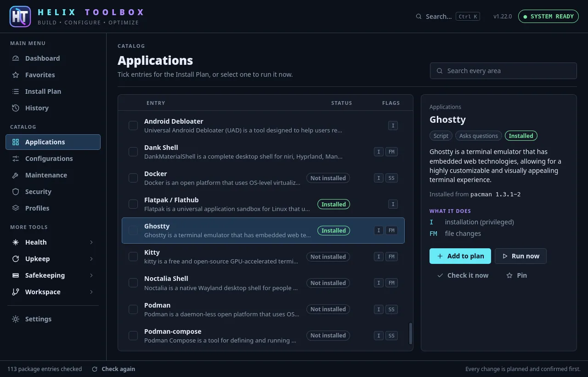Click the Helix Toolbox HT logo

click(20, 17)
